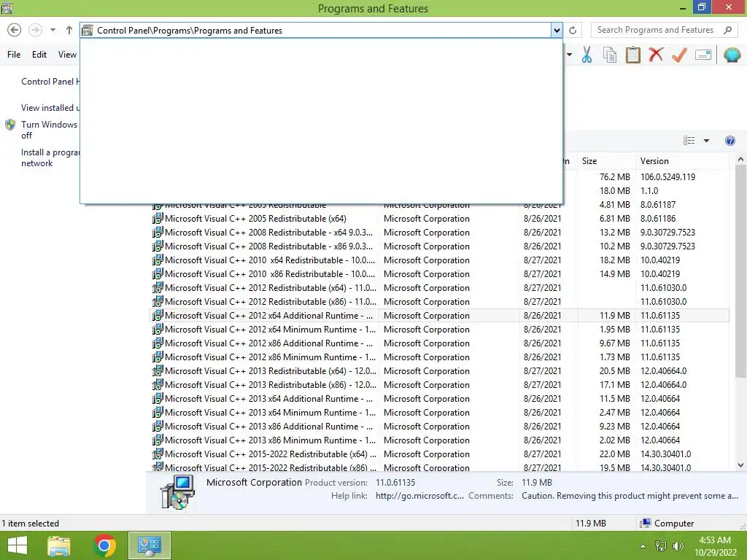
Task: Click the 18.0 MB size cell
Action: tap(614, 190)
